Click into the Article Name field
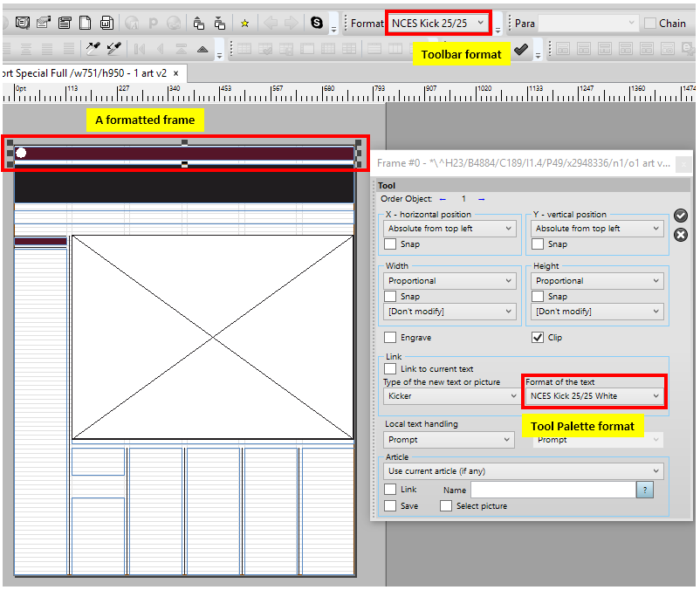The width and height of the screenshot is (700, 590). pyautogui.click(x=553, y=490)
